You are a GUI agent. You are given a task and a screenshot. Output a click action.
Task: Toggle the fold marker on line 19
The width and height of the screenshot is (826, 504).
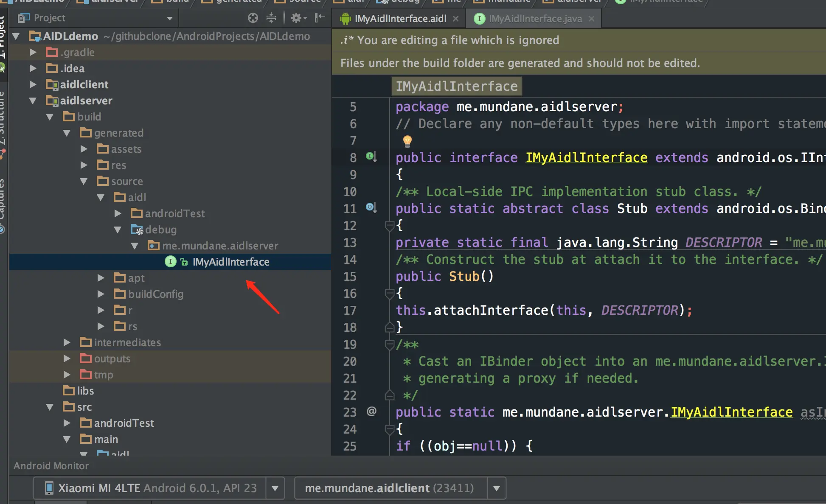coord(389,344)
